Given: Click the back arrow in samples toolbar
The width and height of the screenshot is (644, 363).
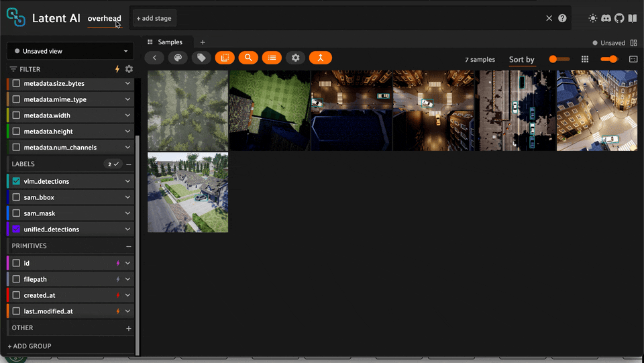Looking at the screenshot, I should tap(154, 58).
